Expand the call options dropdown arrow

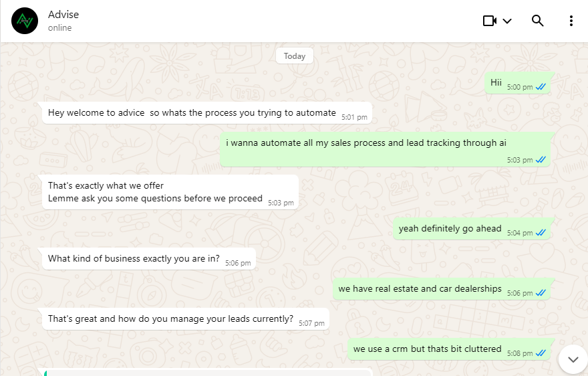[507, 21]
